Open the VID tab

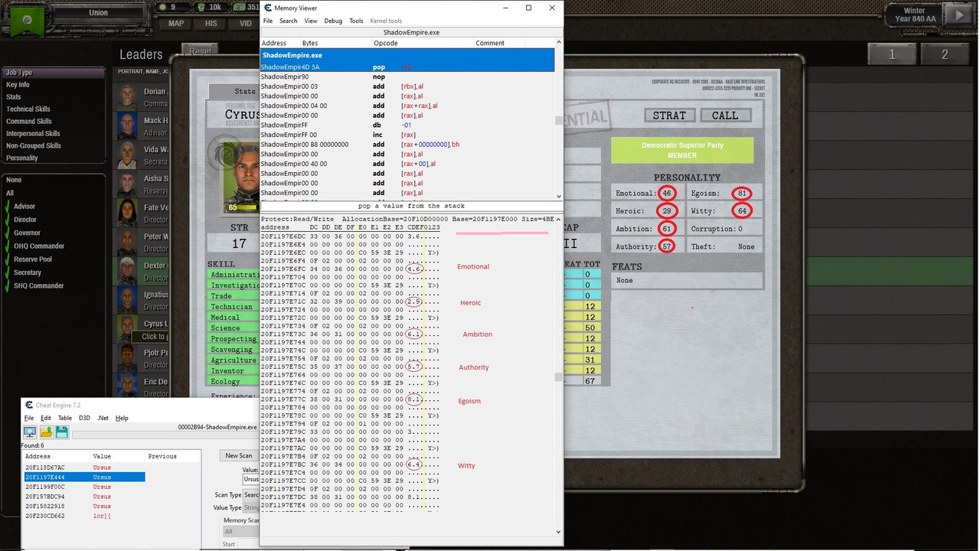click(x=245, y=23)
